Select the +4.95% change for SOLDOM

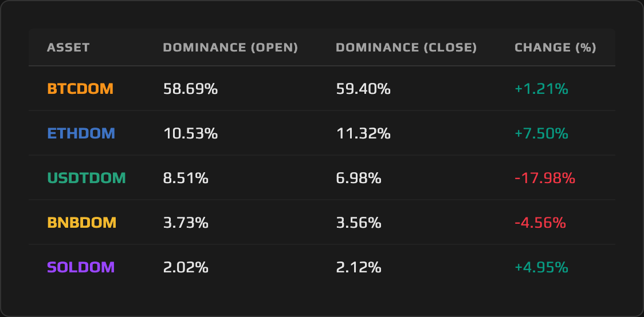[541, 267]
